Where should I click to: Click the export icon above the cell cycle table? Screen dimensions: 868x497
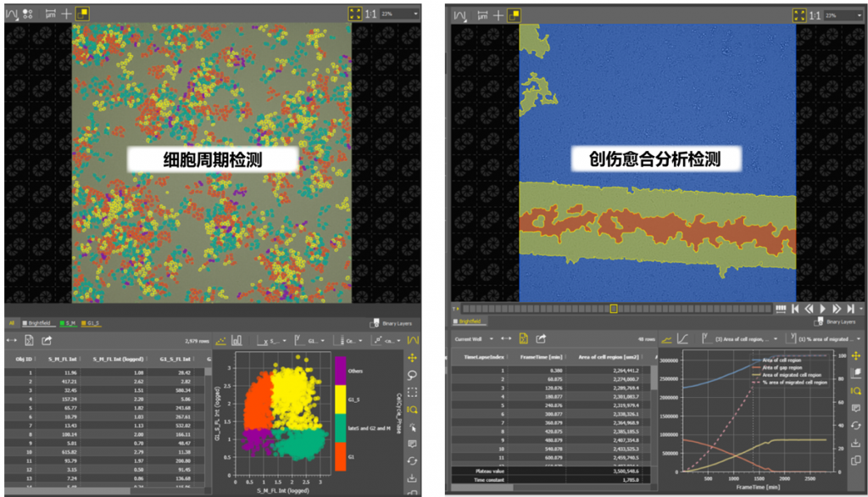[47, 340]
